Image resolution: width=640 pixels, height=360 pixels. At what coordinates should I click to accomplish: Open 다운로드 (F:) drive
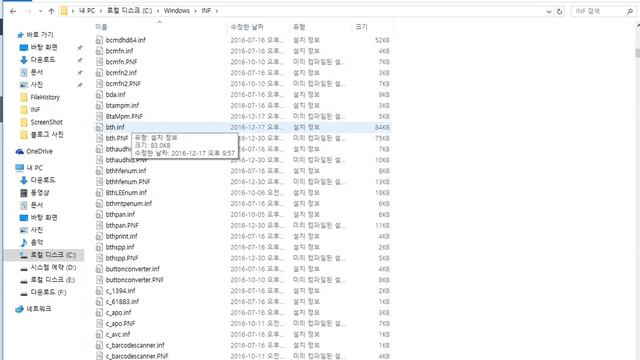click(48, 292)
